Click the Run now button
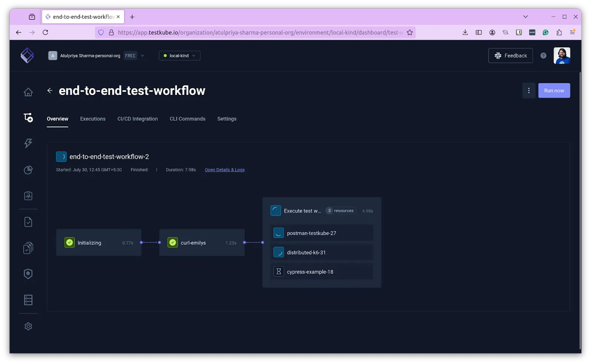 coord(554,90)
